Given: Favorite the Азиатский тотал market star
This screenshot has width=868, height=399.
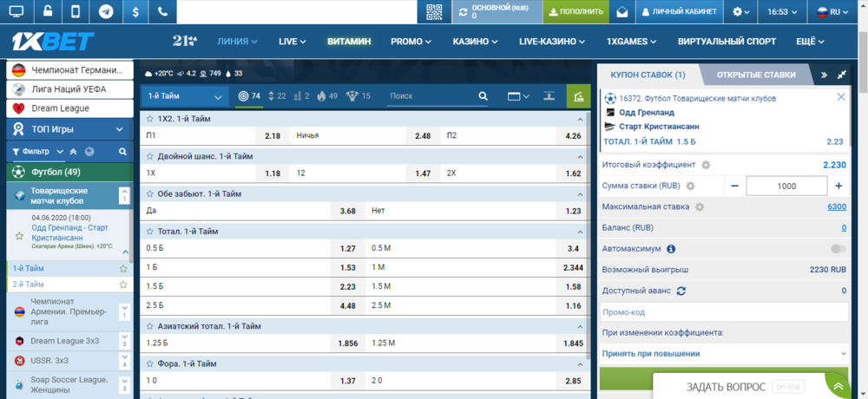Looking at the screenshot, I should point(149,326).
